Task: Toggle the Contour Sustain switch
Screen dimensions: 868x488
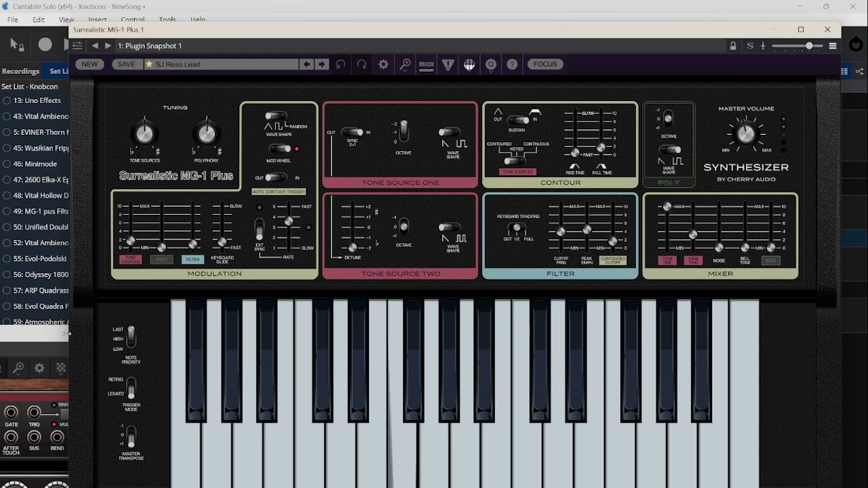Action: pyautogui.click(x=518, y=120)
